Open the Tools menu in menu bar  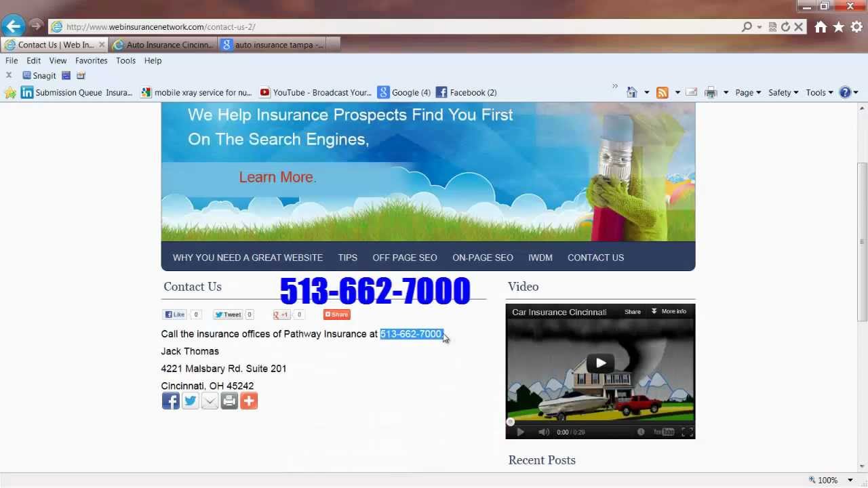pyautogui.click(x=125, y=60)
